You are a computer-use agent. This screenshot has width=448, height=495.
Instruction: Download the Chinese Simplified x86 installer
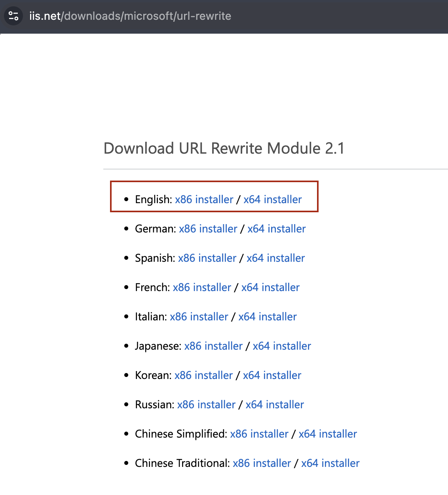259,434
